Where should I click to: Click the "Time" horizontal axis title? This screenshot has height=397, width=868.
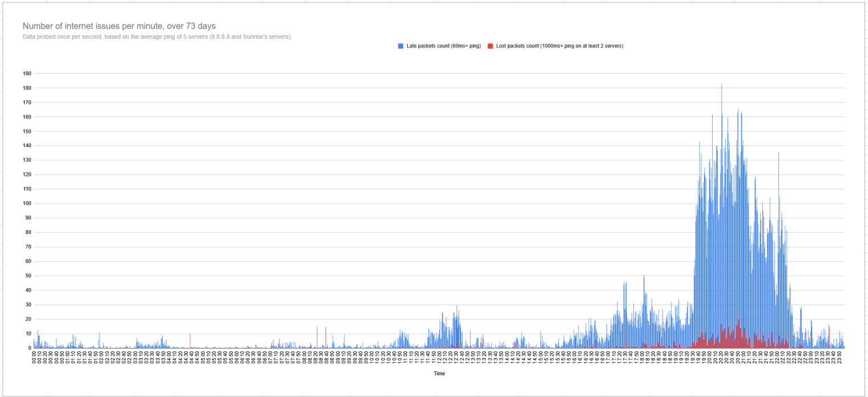(439, 374)
